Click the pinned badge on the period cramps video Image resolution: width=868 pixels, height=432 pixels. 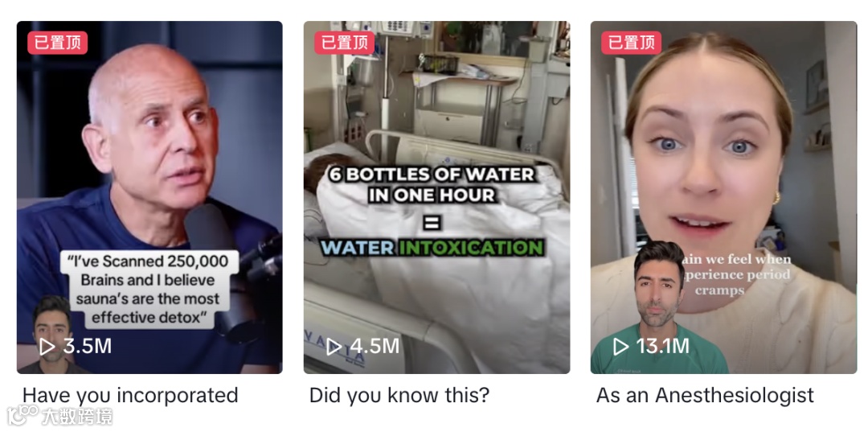point(631,43)
